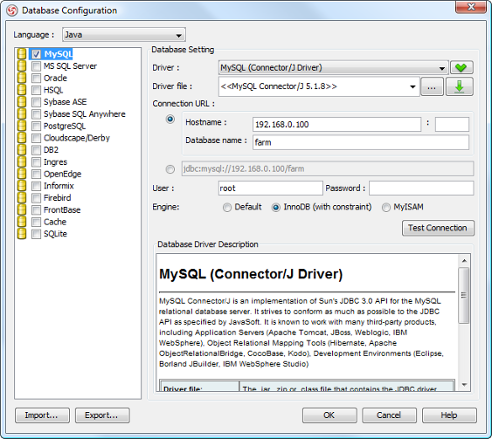Click the database icon next to OpenEdge

(22, 174)
